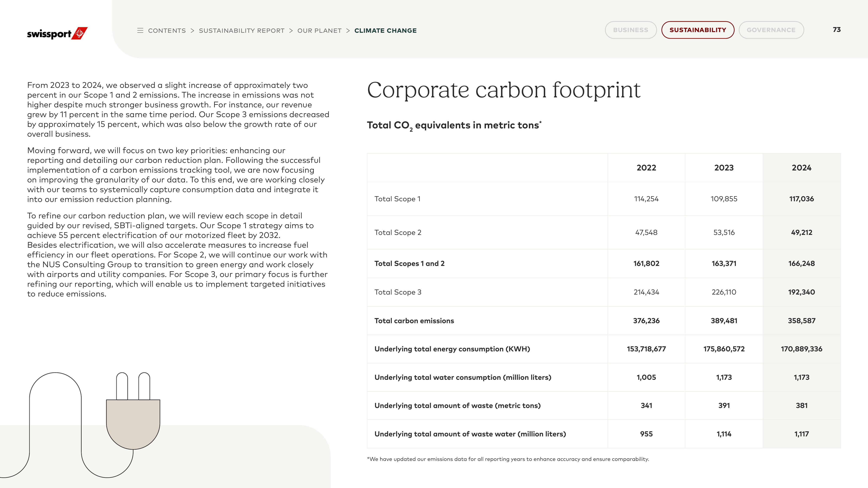
Task: Select value 109,855 in the table
Action: click(x=724, y=199)
